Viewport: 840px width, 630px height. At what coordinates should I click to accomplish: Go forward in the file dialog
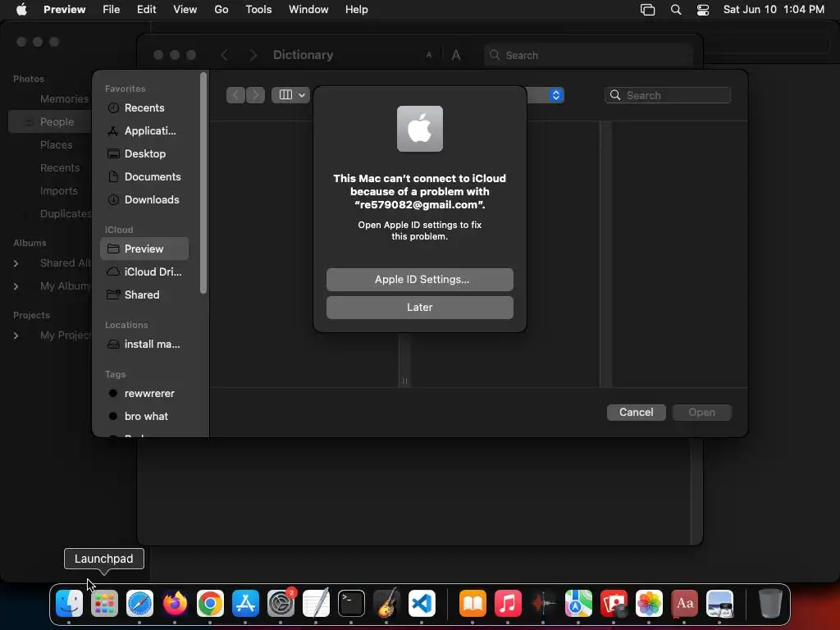click(x=256, y=95)
